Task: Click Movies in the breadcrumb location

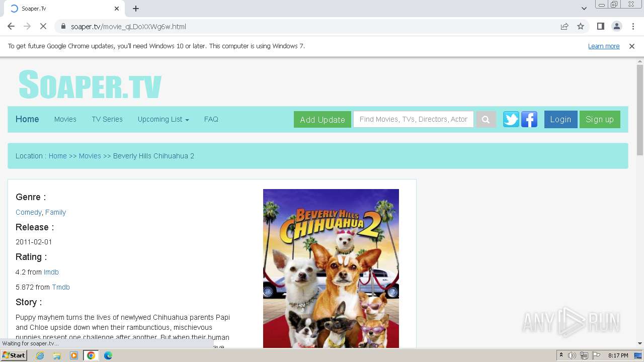Action: (90, 156)
